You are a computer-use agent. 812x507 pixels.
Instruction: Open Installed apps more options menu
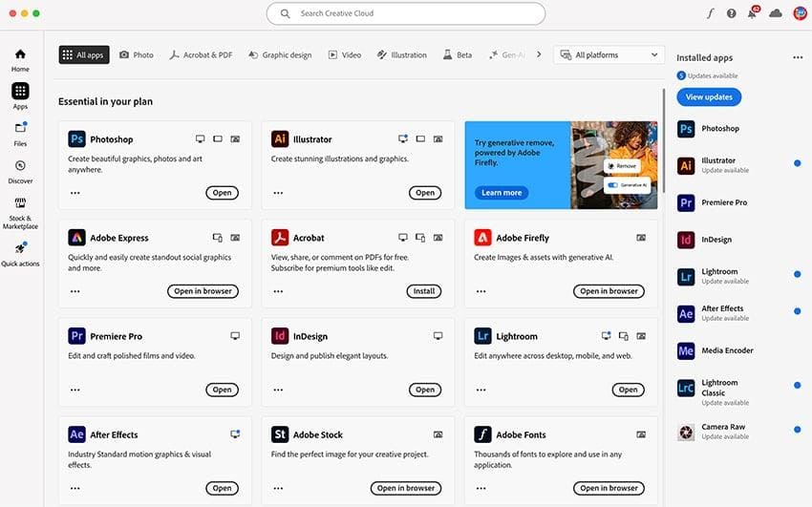click(x=798, y=57)
